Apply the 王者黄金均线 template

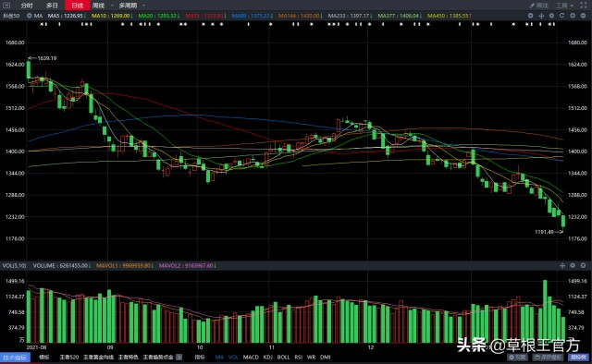pyautogui.click(x=98, y=357)
